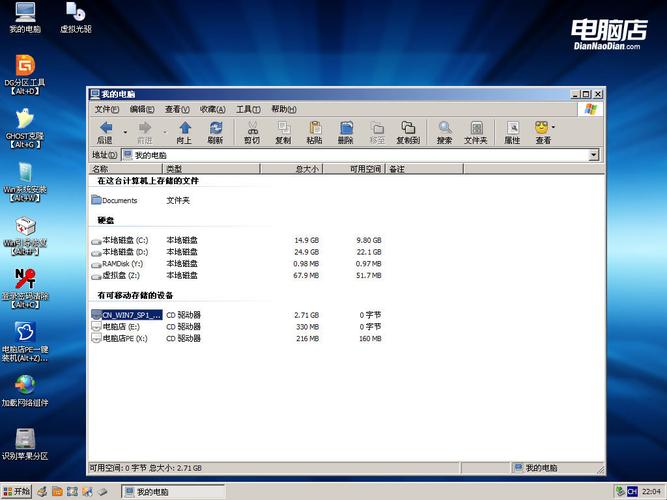Select RAMDisk (Y:) drive
667x500 pixels.
tap(117, 264)
